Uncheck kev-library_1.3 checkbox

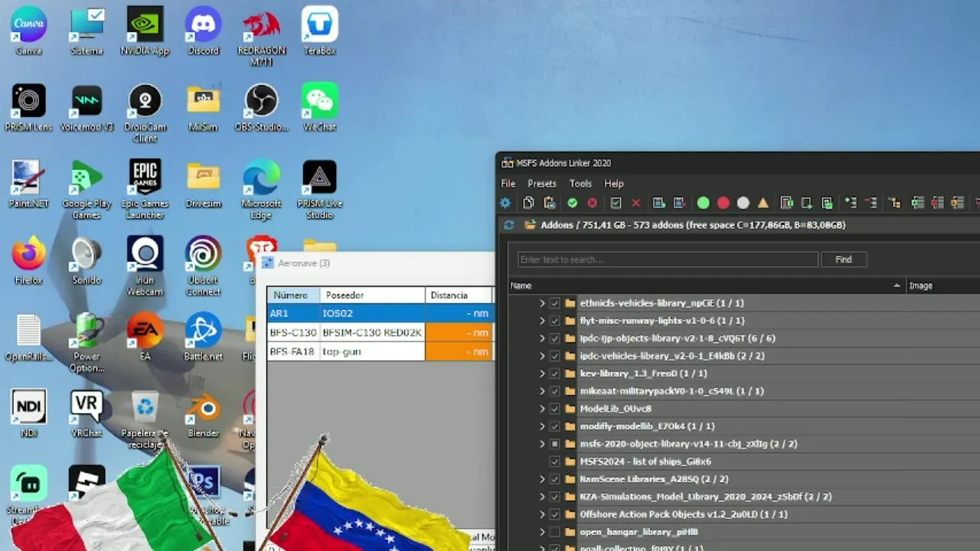(x=554, y=373)
